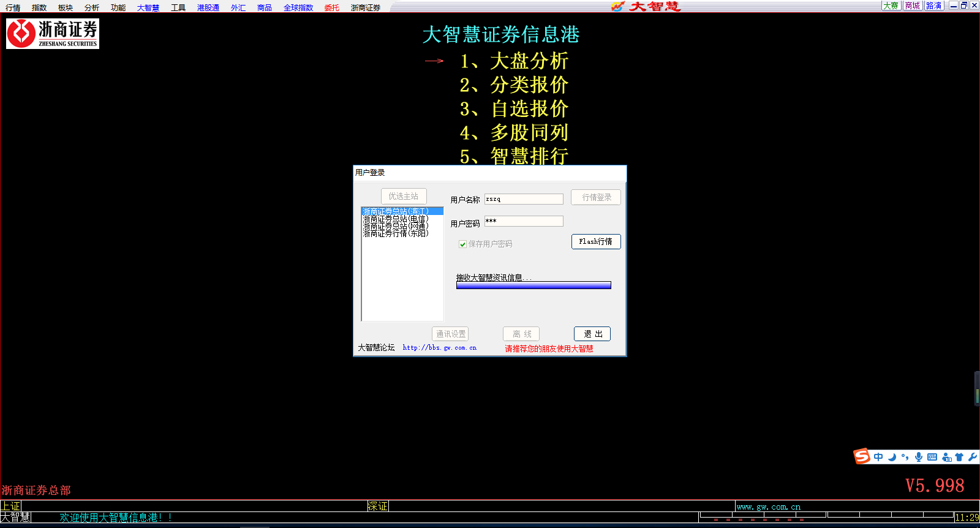980x528 pixels.
Task: Open the 分析 menu
Action: [x=92, y=7]
